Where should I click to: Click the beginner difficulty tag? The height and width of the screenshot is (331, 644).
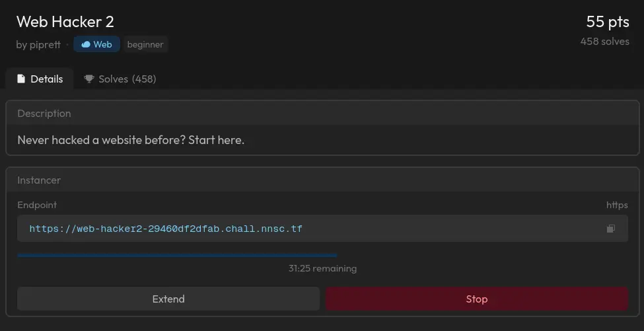[145, 44]
